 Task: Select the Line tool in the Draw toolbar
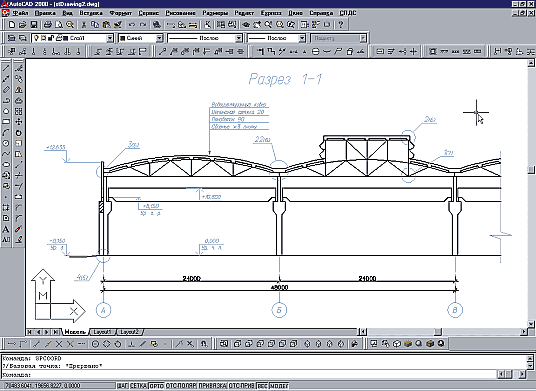click(x=6, y=68)
